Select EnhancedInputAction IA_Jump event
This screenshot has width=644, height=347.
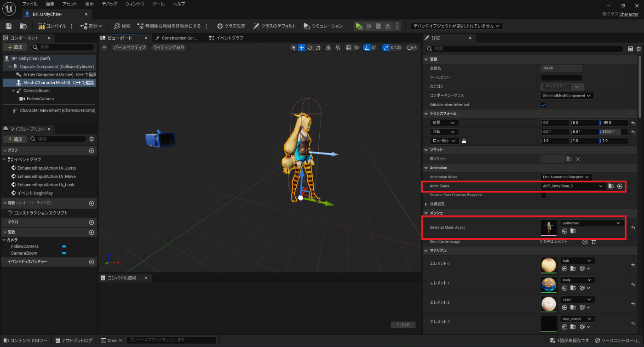[x=46, y=168]
